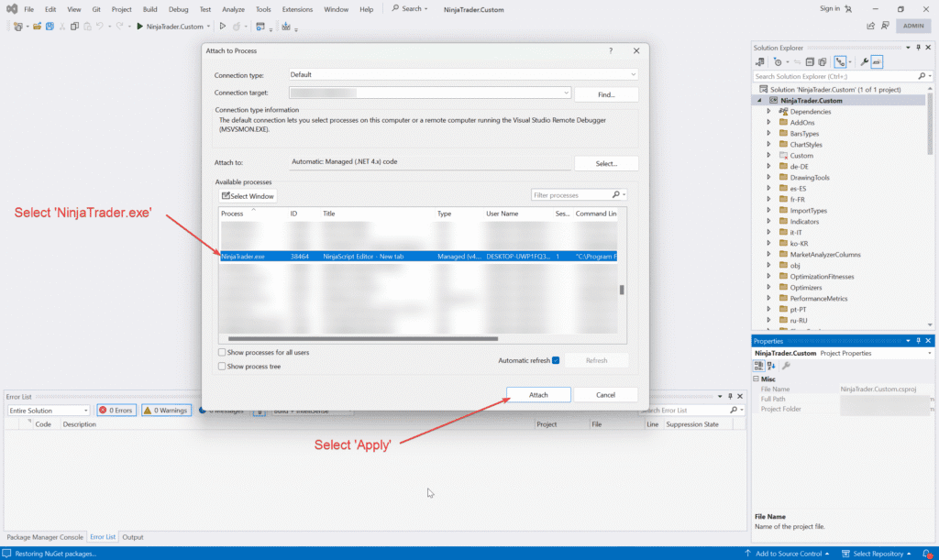Viewport: 939px width, 560px height.
Task: Click the Attach to Process help question mark
Action: click(611, 50)
